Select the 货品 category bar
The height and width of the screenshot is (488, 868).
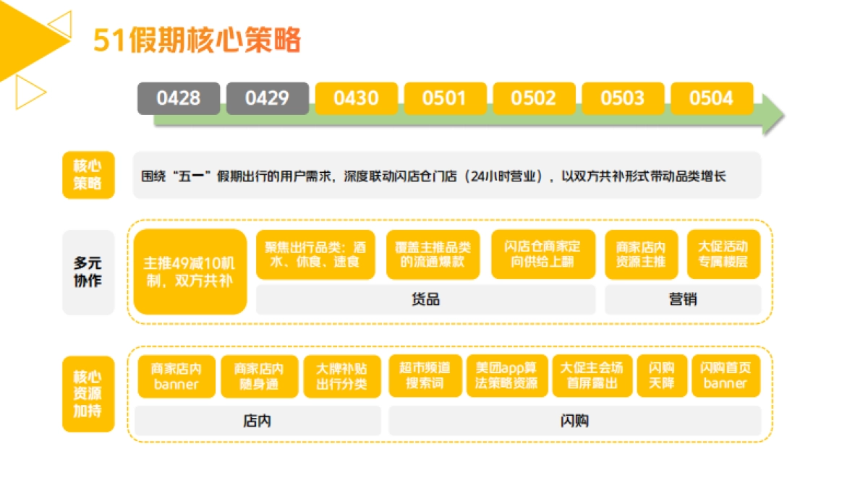click(425, 299)
